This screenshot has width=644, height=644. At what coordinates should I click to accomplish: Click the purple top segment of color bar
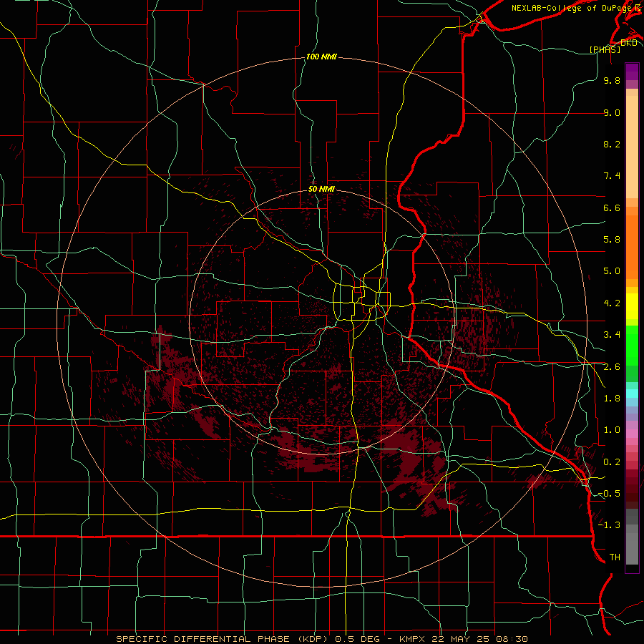tap(632, 72)
